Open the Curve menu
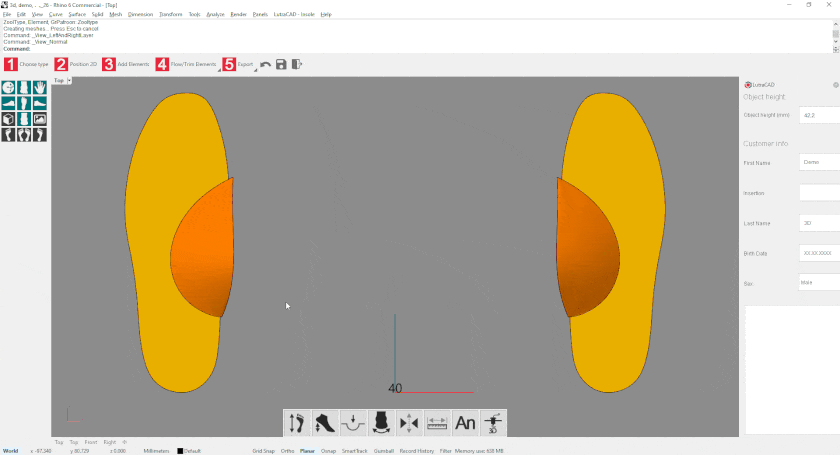Image resolution: width=840 pixels, height=455 pixels. tap(56, 14)
